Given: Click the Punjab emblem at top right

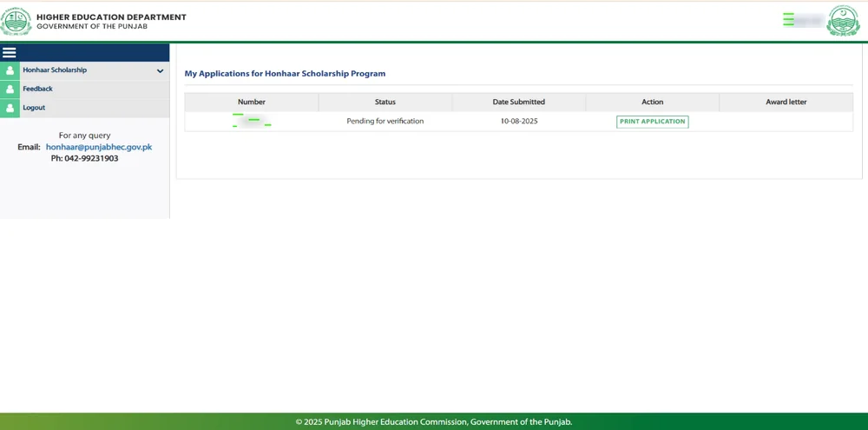Looking at the screenshot, I should [x=843, y=21].
